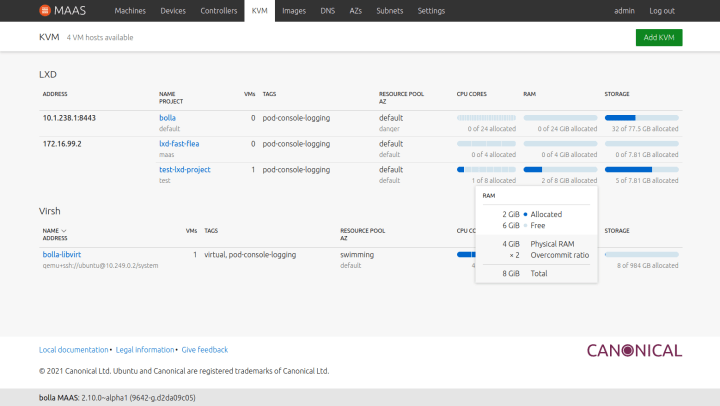Sort LXD table by STORAGE header
The width and height of the screenshot is (720, 406).
617,94
